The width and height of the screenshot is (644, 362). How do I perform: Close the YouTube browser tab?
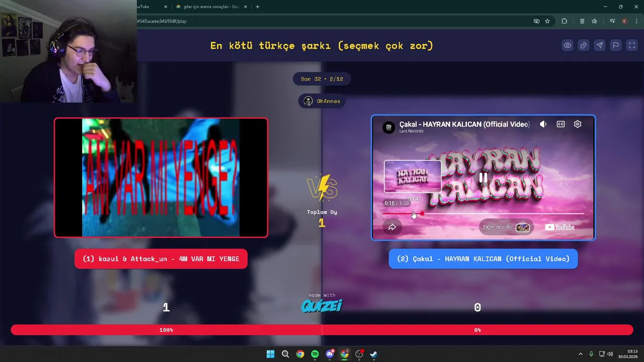(166, 7)
